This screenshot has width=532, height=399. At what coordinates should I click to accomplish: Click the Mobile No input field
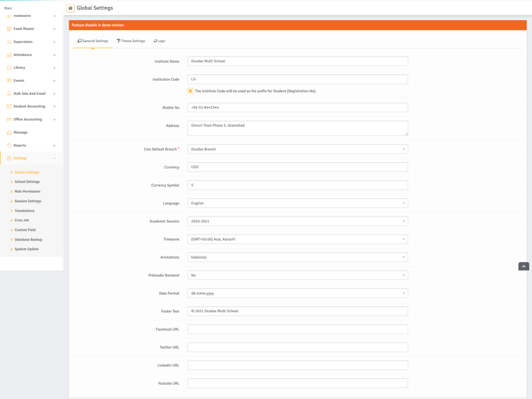coord(297,107)
